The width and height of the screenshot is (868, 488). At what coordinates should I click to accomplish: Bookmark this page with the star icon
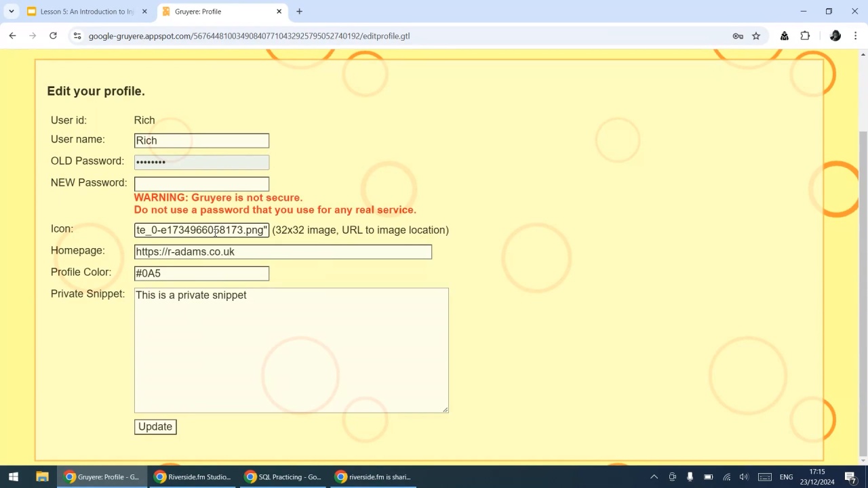[x=756, y=36]
